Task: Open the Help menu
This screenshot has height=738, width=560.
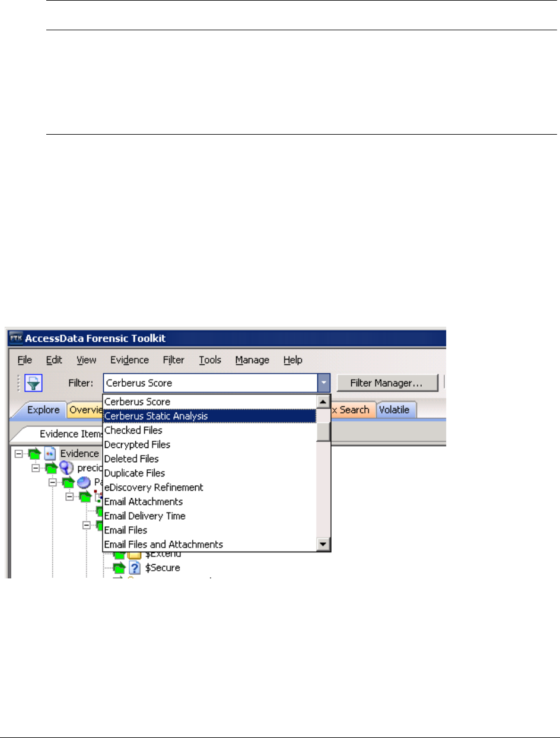Action: (x=292, y=360)
